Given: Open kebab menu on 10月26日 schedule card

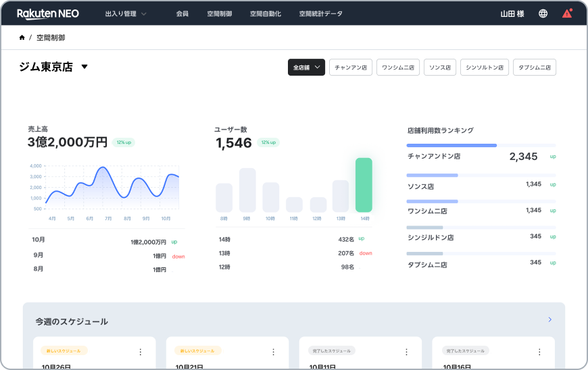Looking at the screenshot, I should point(141,352).
